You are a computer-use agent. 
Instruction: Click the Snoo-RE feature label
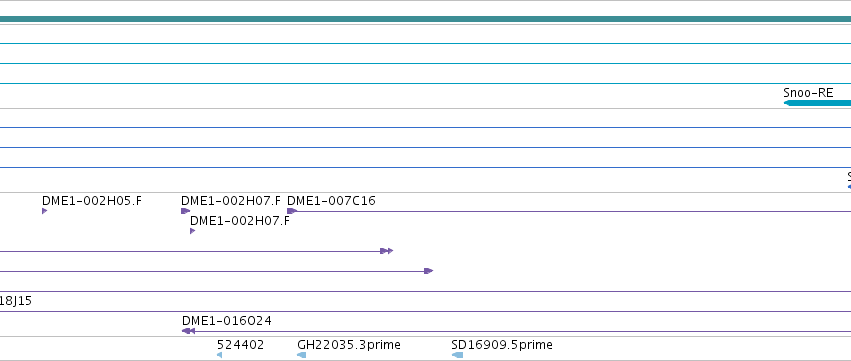(808, 93)
